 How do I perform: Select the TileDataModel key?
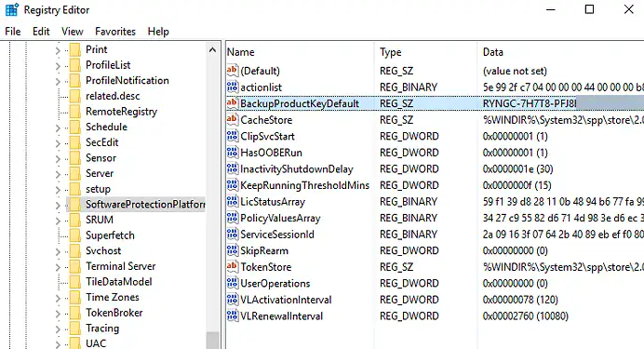pyautogui.click(x=119, y=282)
